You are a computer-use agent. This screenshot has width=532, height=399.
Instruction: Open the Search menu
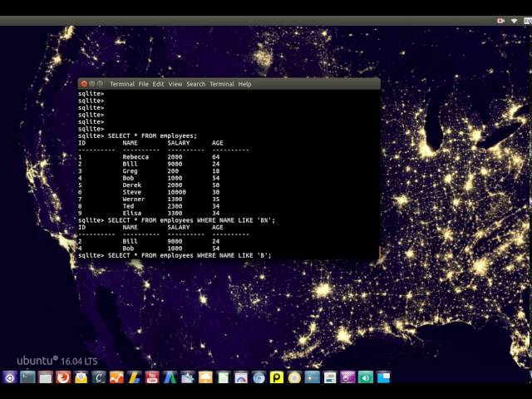[x=196, y=84]
